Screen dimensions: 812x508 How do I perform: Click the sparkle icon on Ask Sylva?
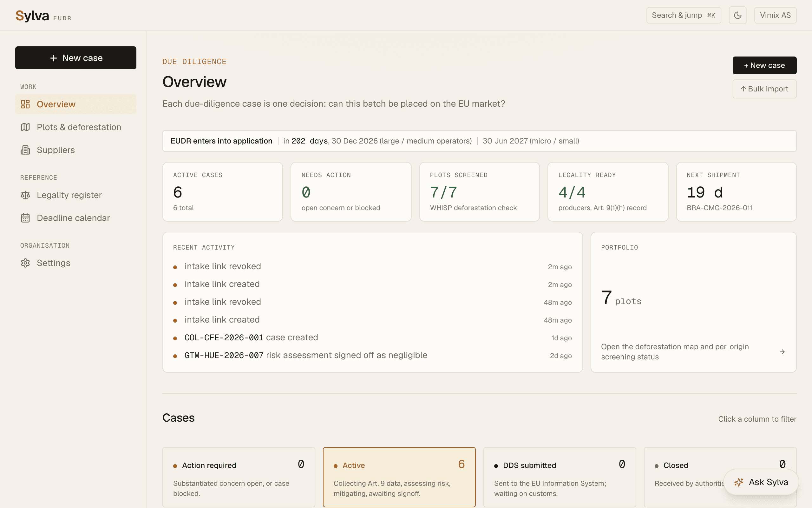[x=738, y=482]
